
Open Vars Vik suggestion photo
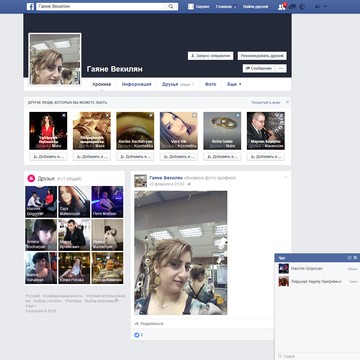[x=179, y=131]
